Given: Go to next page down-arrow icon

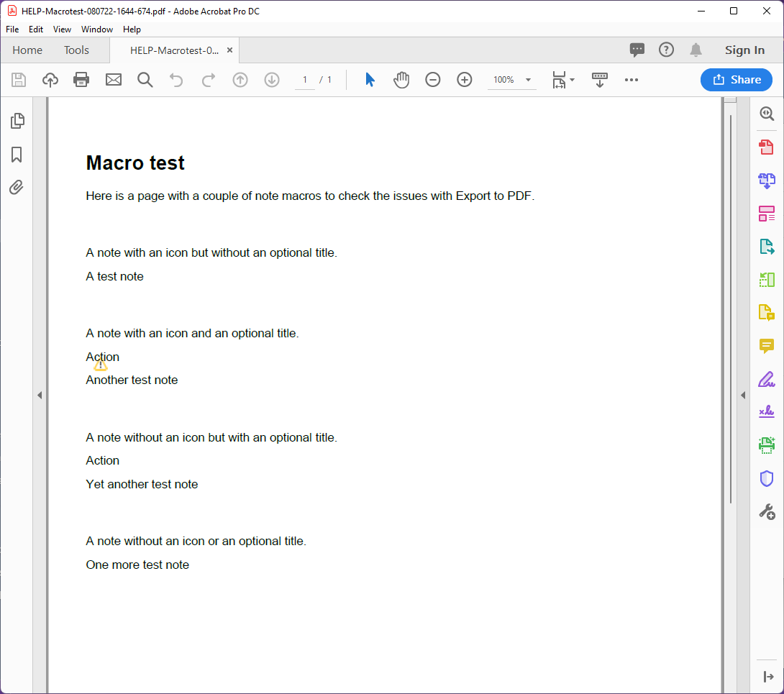Looking at the screenshot, I should click(271, 80).
